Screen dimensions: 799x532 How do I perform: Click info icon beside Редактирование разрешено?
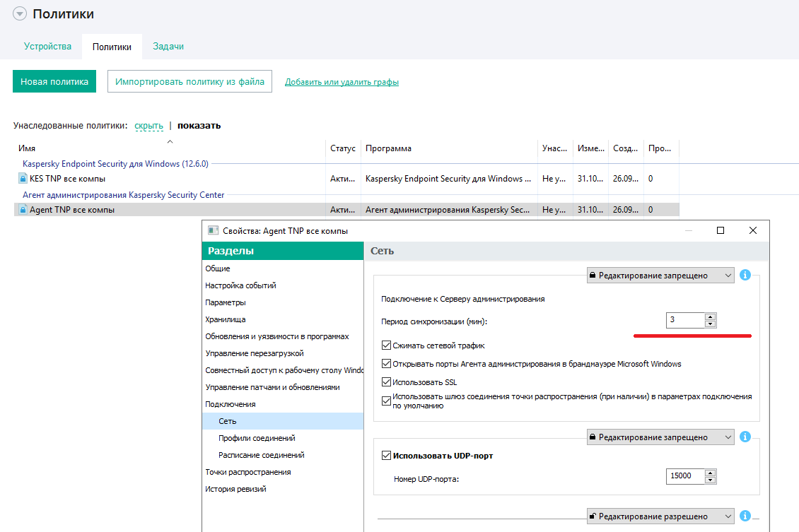(x=745, y=516)
